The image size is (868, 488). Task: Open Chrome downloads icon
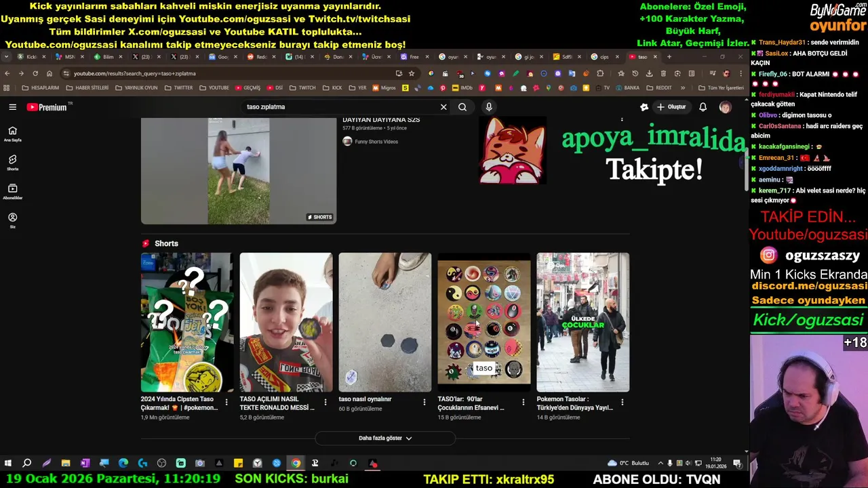pos(649,73)
